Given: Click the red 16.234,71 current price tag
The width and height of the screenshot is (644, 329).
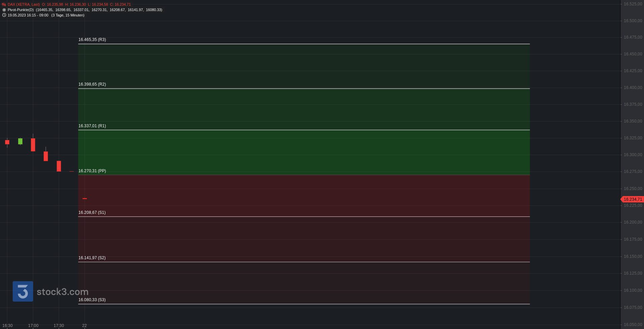Looking at the screenshot, I should pos(632,199).
